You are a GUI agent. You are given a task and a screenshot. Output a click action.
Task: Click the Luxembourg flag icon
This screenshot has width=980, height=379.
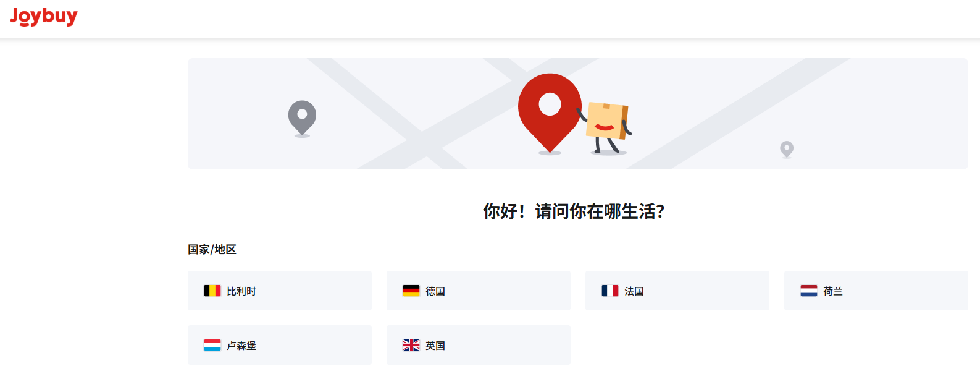click(x=212, y=345)
